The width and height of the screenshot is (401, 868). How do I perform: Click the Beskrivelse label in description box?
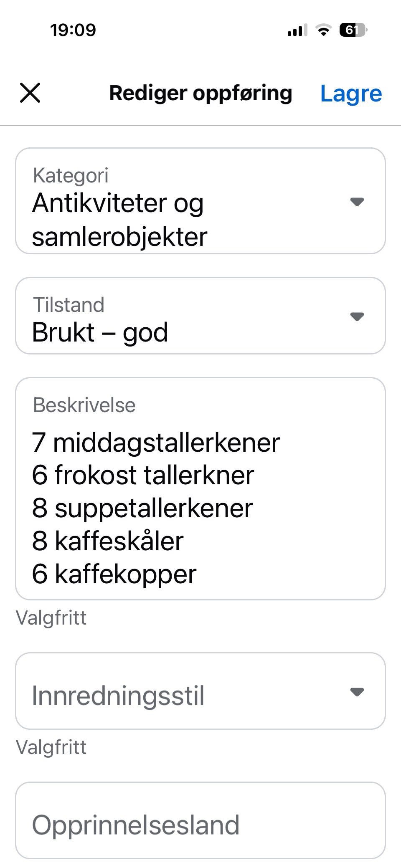(84, 405)
